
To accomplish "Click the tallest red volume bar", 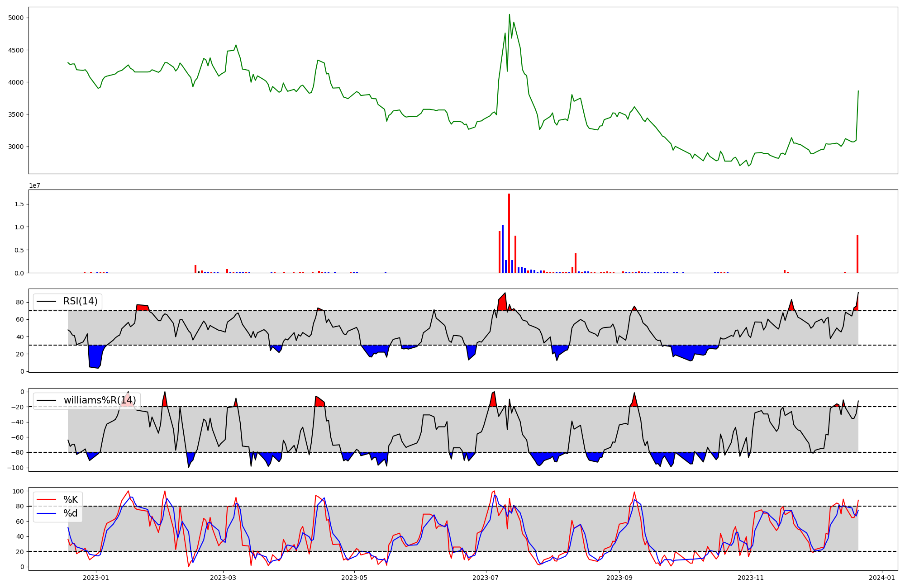I will point(509,233).
